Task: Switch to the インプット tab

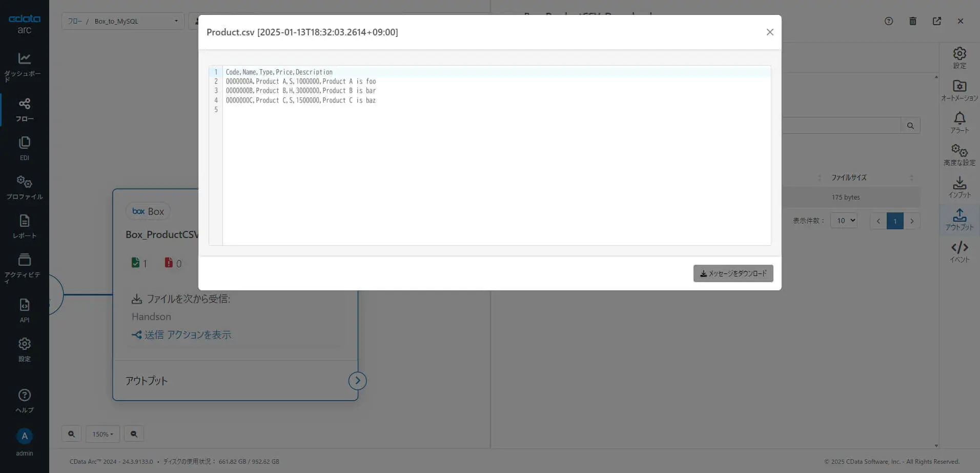Action: tap(959, 187)
